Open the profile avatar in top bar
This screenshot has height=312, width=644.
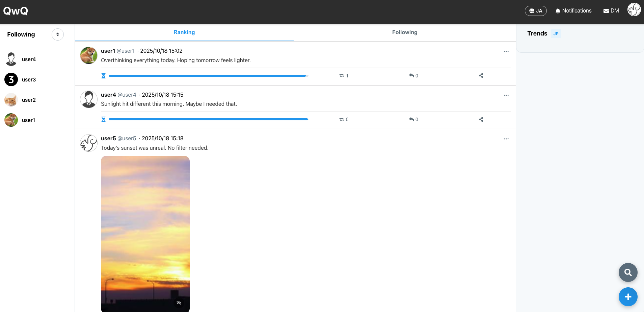(x=634, y=10)
